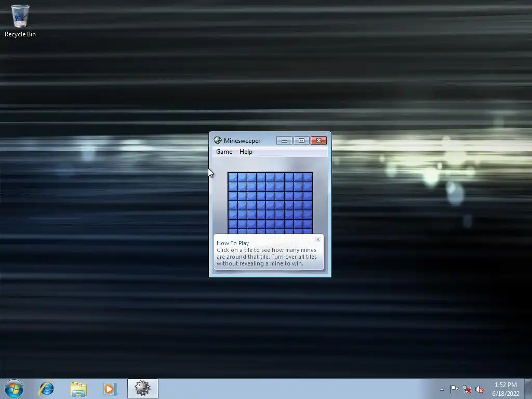Open Windows Explorer from the taskbar
532x399 pixels.
[x=78, y=389]
